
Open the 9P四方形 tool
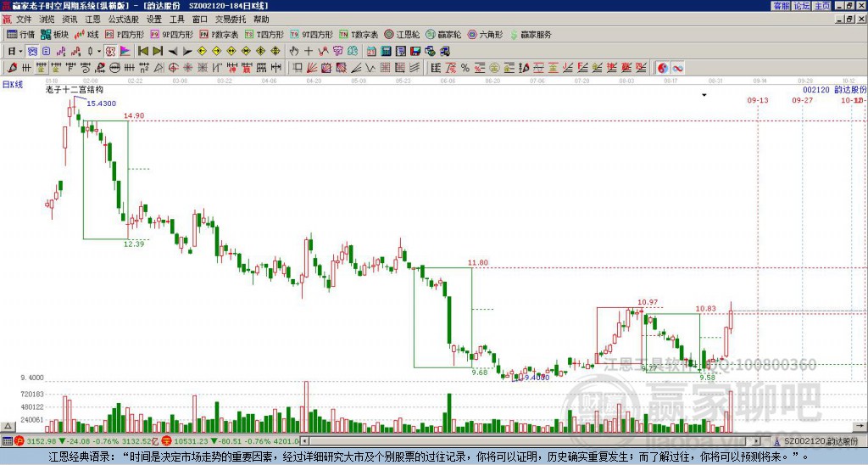(171, 34)
